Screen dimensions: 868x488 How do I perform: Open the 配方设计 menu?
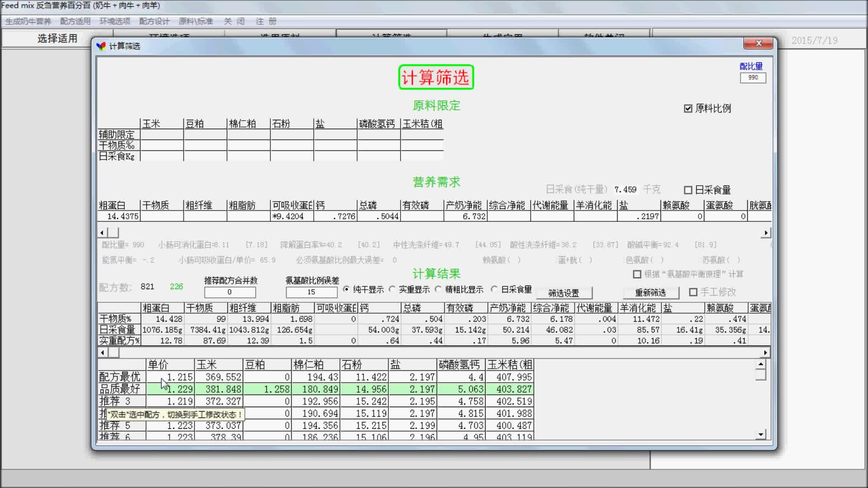154,21
